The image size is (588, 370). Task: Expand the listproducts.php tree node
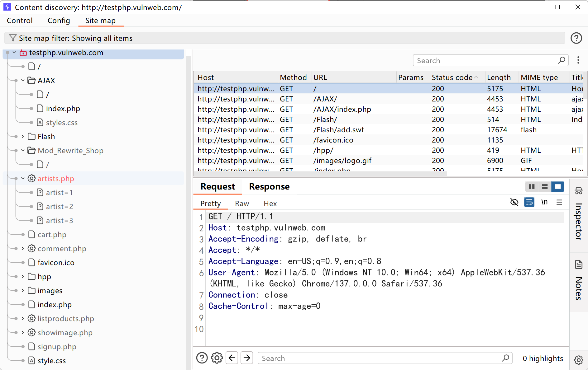[x=23, y=318]
